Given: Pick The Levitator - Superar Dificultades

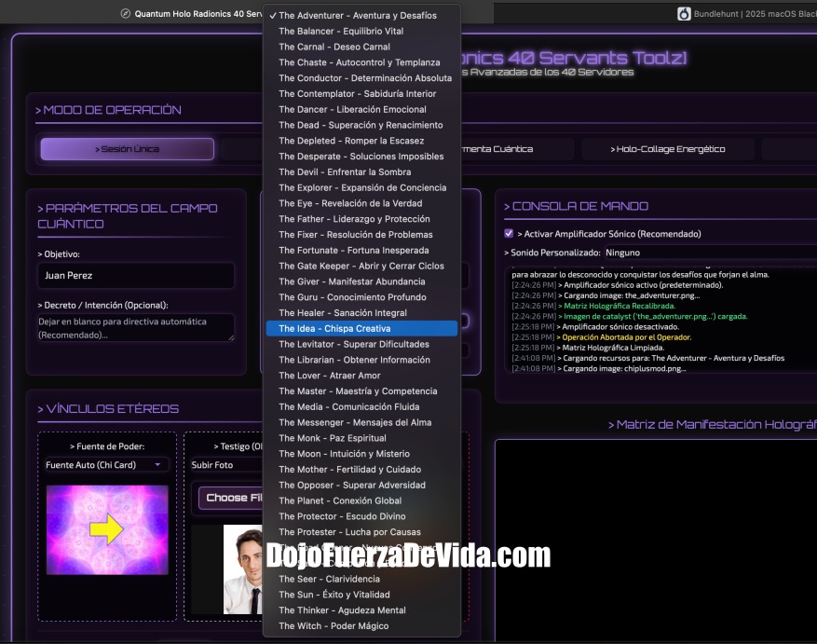Looking at the screenshot, I should click(361, 344).
